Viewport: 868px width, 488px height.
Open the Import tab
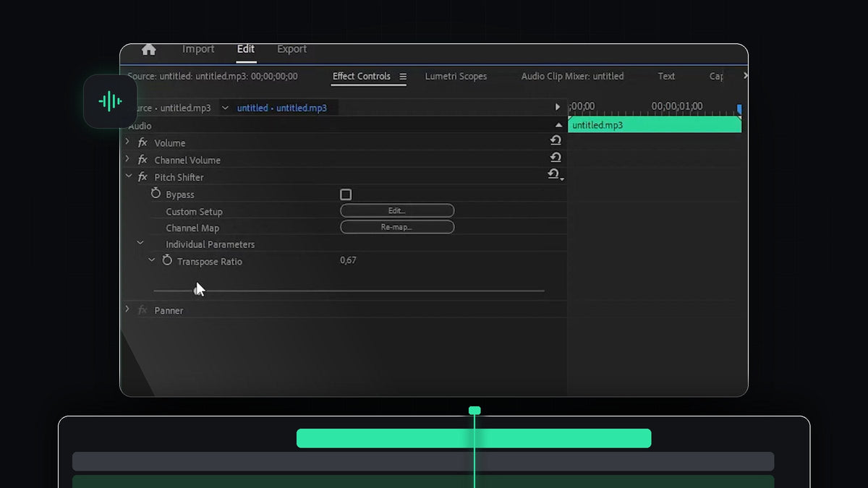(198, 49)
